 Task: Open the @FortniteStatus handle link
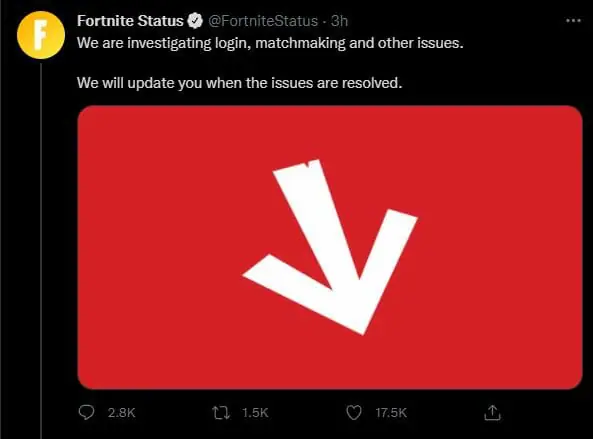tap(263, 21)
